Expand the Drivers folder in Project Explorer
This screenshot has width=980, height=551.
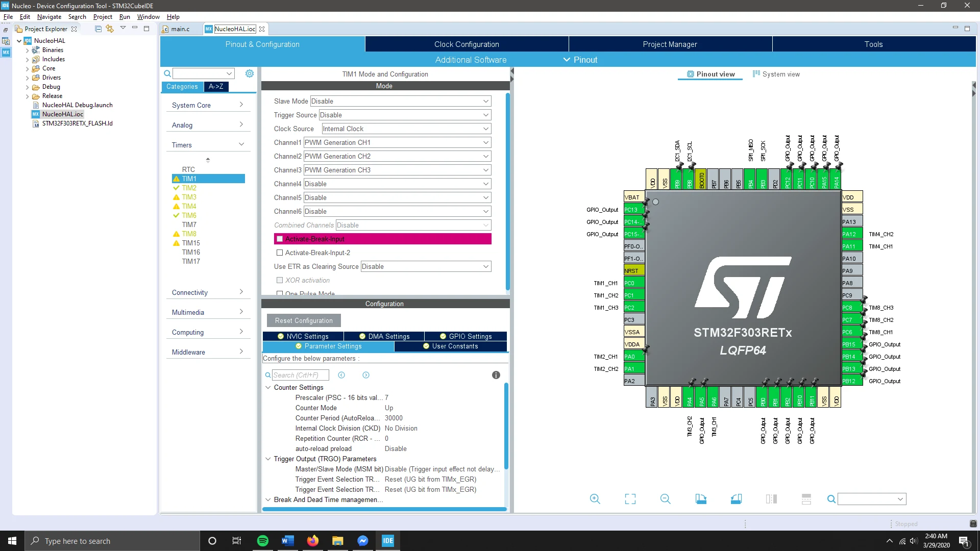pos(27,78)
